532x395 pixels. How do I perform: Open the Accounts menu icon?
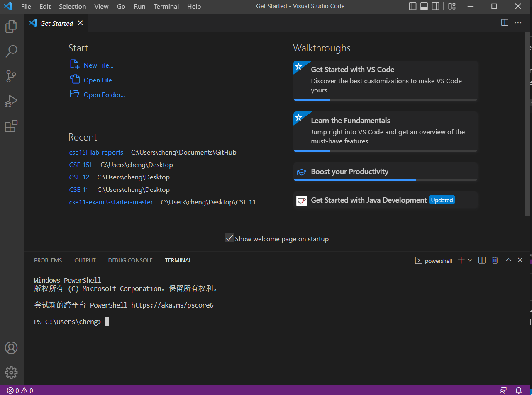(x=11, y=348)
